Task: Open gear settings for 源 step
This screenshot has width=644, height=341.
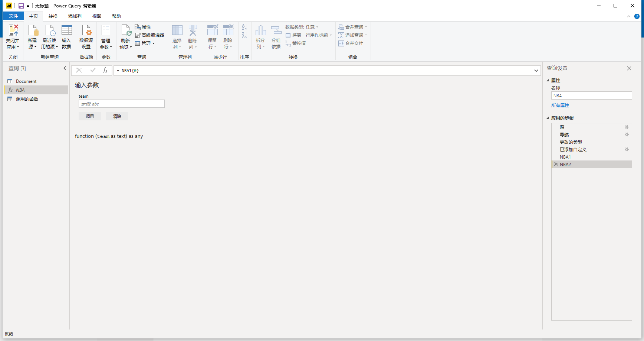Action: (627, 127)
